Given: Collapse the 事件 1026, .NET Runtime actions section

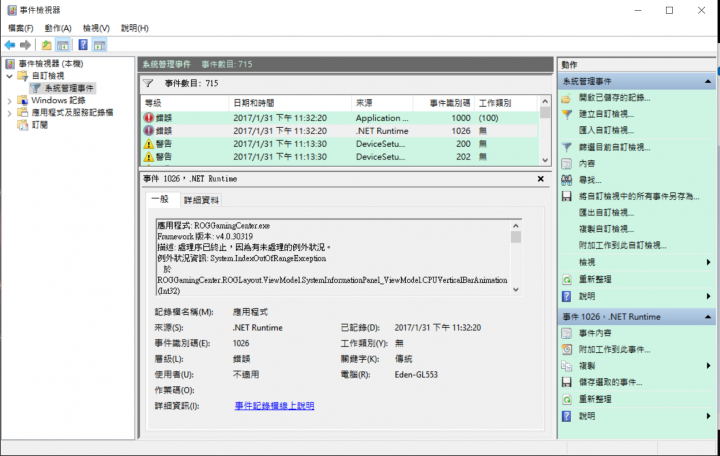Looking at the screenshot, I should (x=708, y=317).
